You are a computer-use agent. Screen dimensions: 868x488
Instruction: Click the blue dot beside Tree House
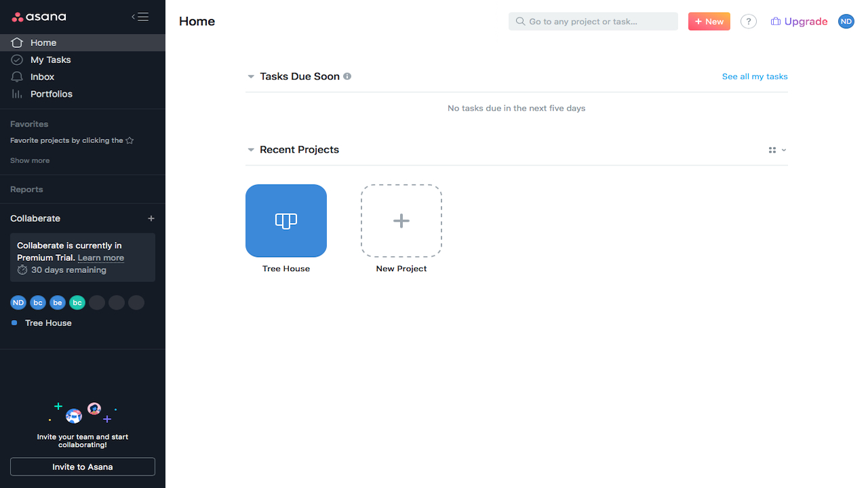(x=14, y=323)
